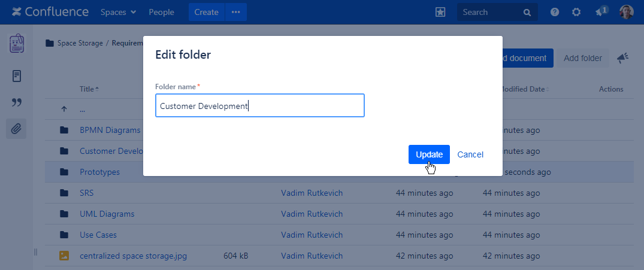
Task: Open the Pages icon in left sidebar
Action: 17,76
